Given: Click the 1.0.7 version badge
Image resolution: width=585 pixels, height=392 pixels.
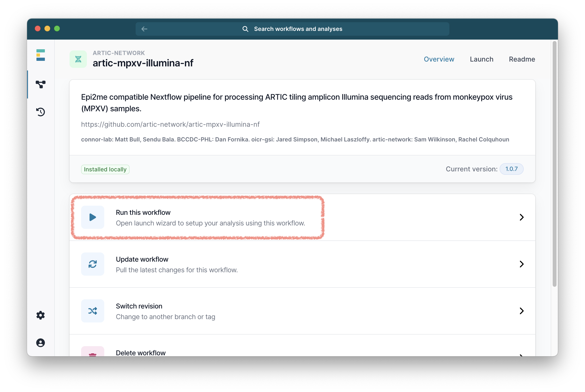Looking at the screenshot, I should point(511,169).
